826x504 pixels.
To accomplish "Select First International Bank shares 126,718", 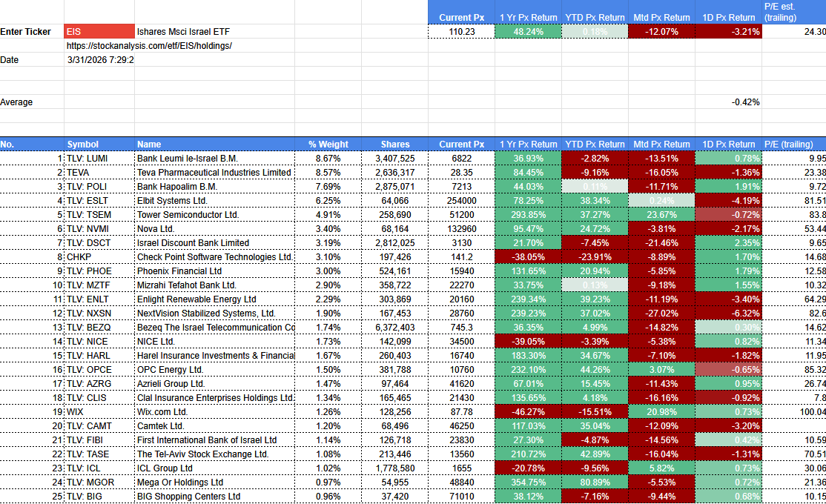I will coord(394,440).
